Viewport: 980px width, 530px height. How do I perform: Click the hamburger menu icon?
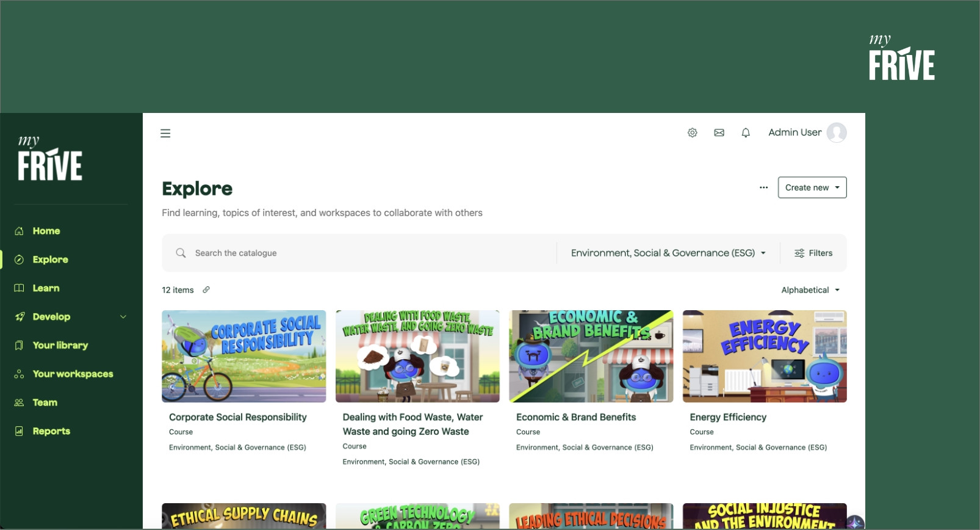[165, 133]
